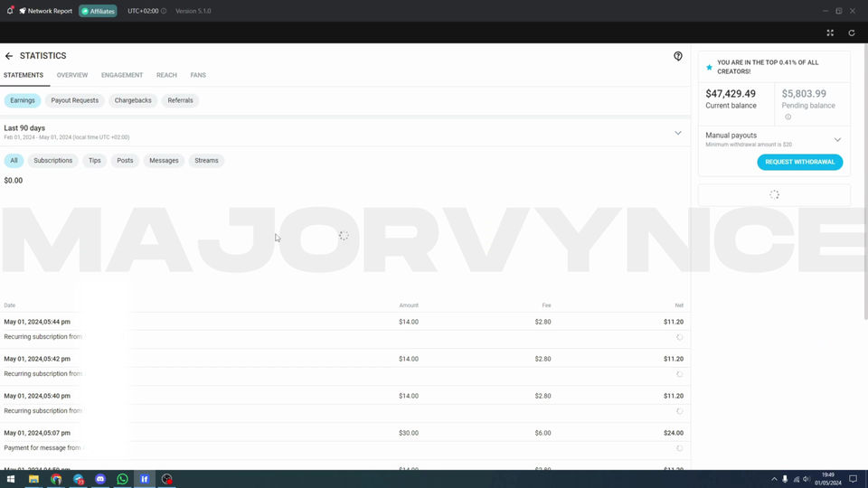Screen dimensions: 868x488
Task: Click the refresh reload icon
Action: tap(852, 33)
